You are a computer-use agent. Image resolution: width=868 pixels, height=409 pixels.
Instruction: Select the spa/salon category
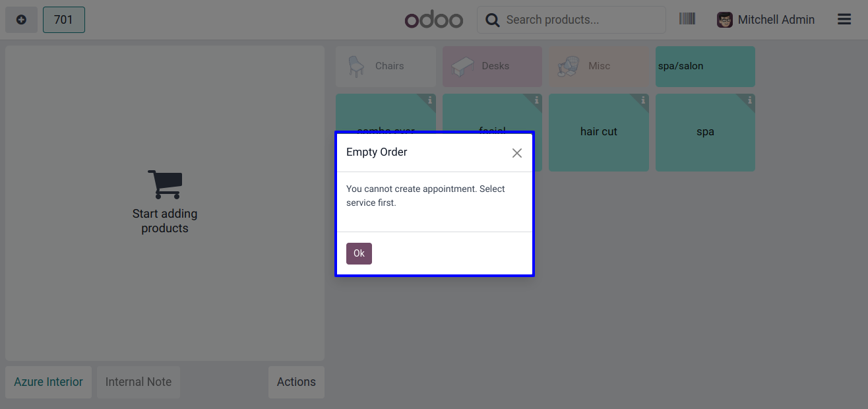705,66
